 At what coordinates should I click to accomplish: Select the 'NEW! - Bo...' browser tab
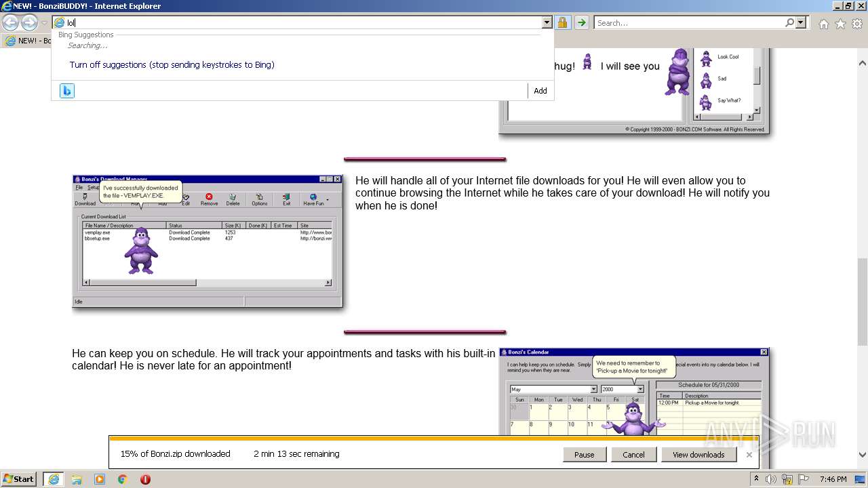pos(27,41)
